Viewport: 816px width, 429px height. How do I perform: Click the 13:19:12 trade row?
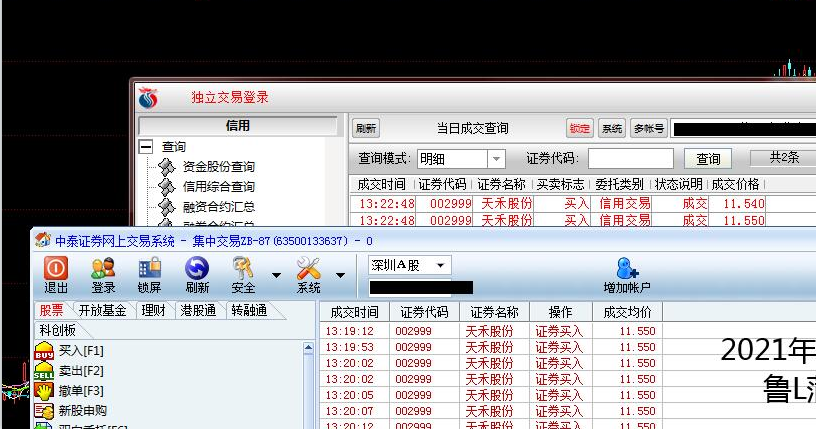point(490,331)
